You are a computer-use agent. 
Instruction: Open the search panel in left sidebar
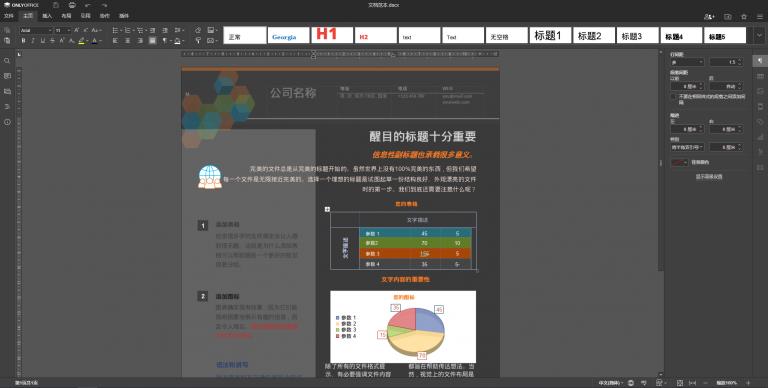pos(7,61)
